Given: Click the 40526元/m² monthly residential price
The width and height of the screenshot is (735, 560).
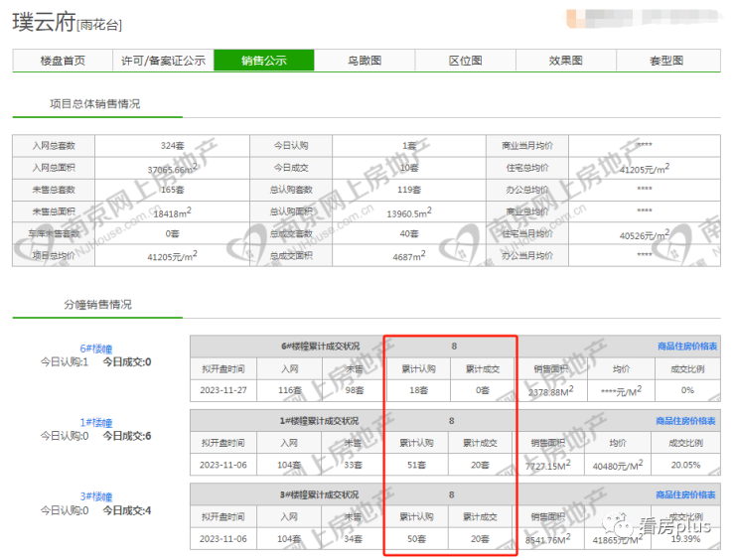Looking at the screenshot, I should coord(645,234).
